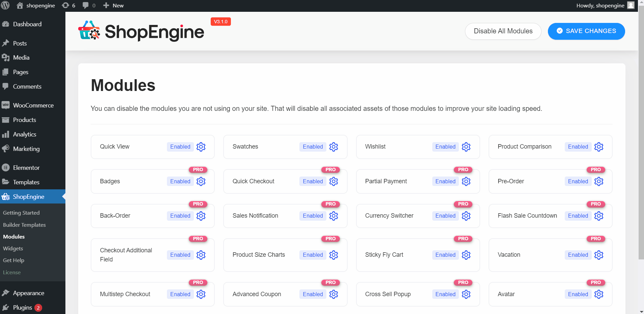Image resolution: width=644 pixels, height=314 pixels.
Task: Open Analytics menu in sidebar
Action: tap(33, 134)
